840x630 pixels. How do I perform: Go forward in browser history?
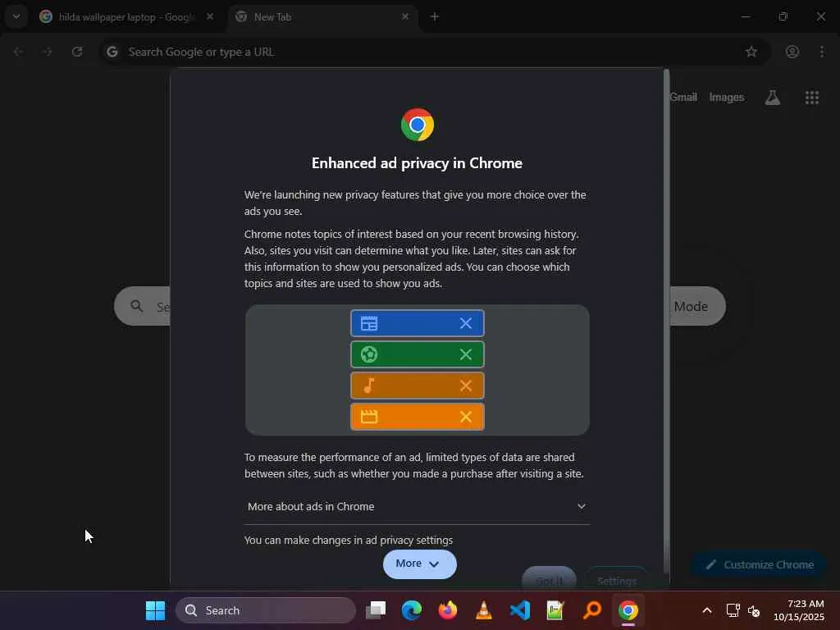(47, 52)
